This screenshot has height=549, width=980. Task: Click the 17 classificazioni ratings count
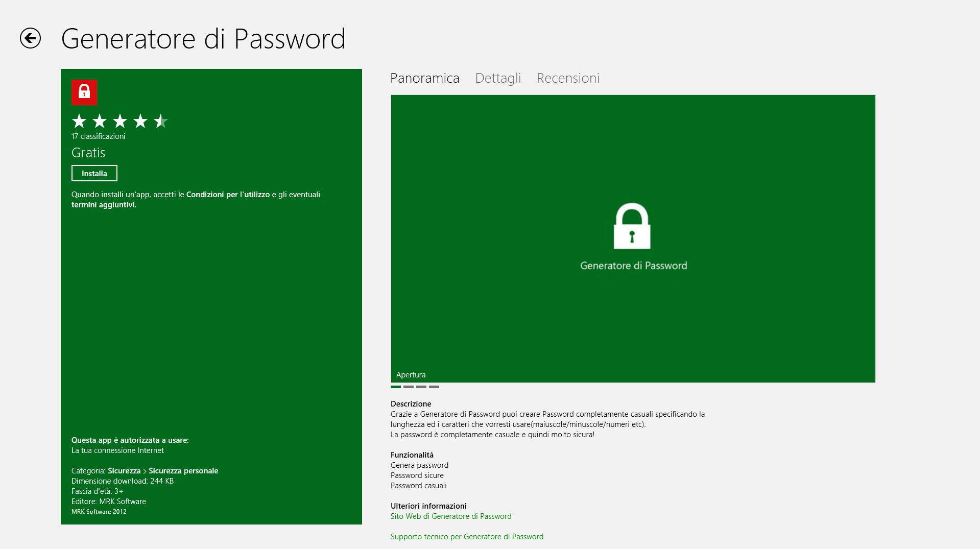(99, 136)
